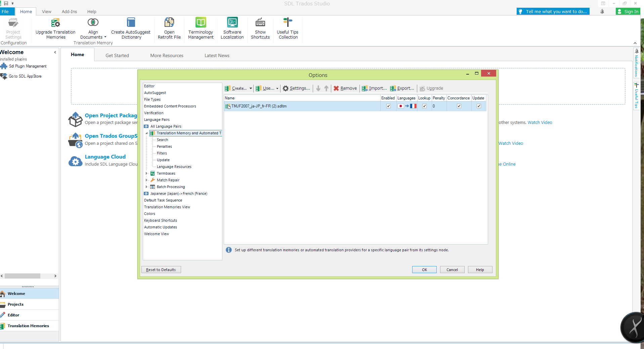Screen dimensions: 644x349
Task: Go to SDL AppStore
Action: pos(25,76)
